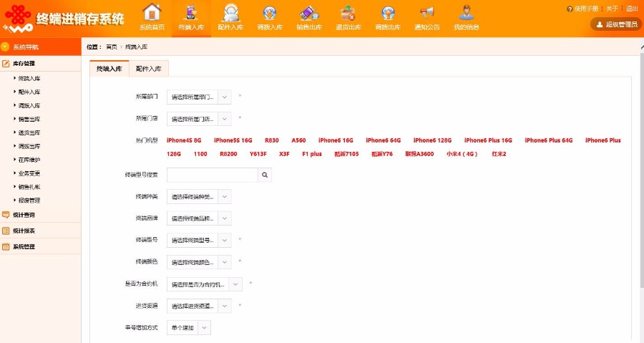Image resolution: width=644 pixels, height=343 pixels.
Task: Open 调拨入库 icon in top navigation bar
Action: (270, 12)
